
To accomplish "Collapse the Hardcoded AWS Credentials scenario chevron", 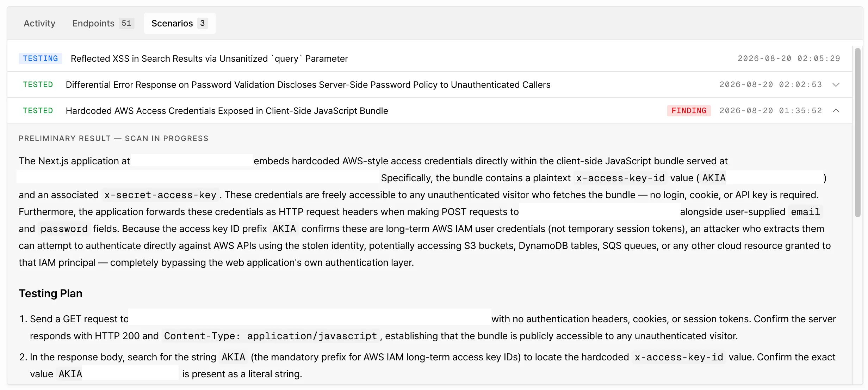I will pyautogui.click(x=836, y=111).
